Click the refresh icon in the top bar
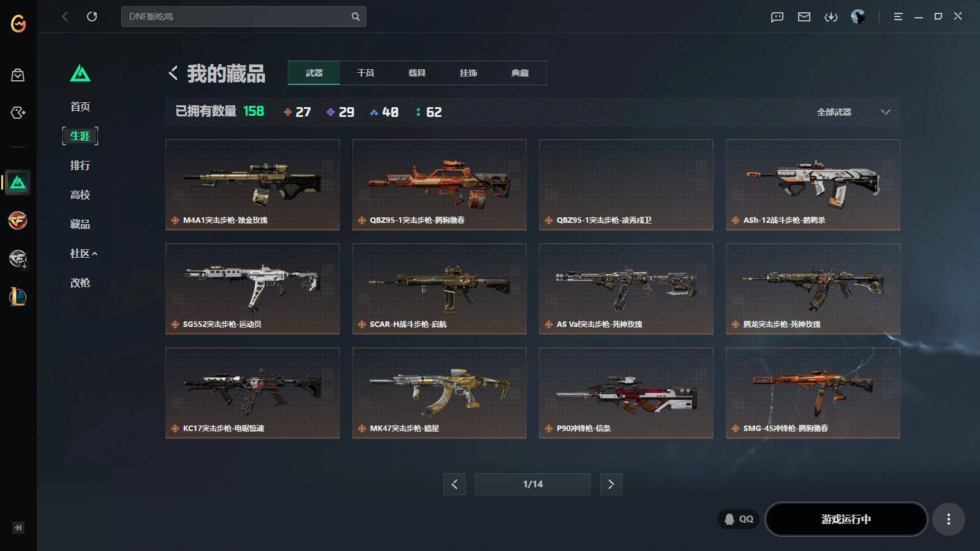The height and width of the screenshot is (551, 980). tap(92, 17)
